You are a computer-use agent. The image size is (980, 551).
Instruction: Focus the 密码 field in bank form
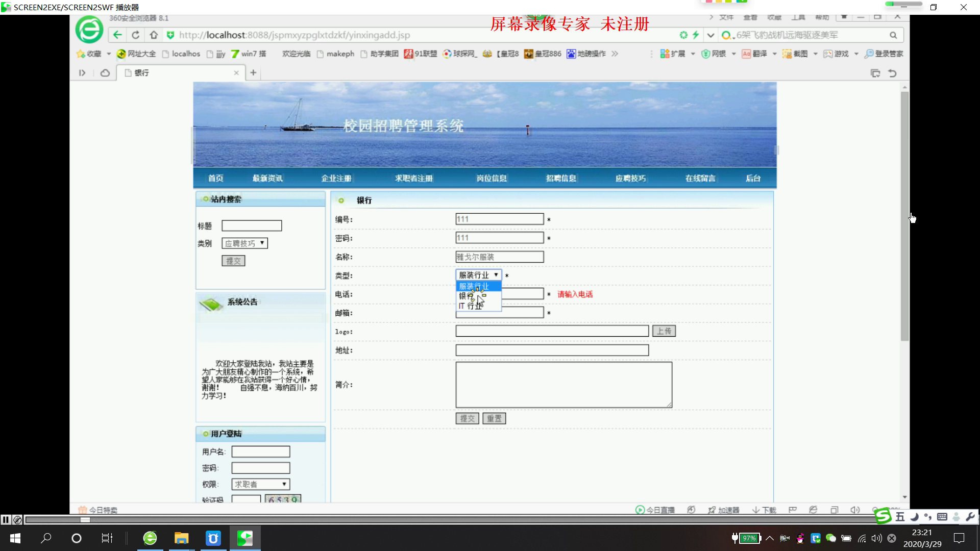coord(500,238)
